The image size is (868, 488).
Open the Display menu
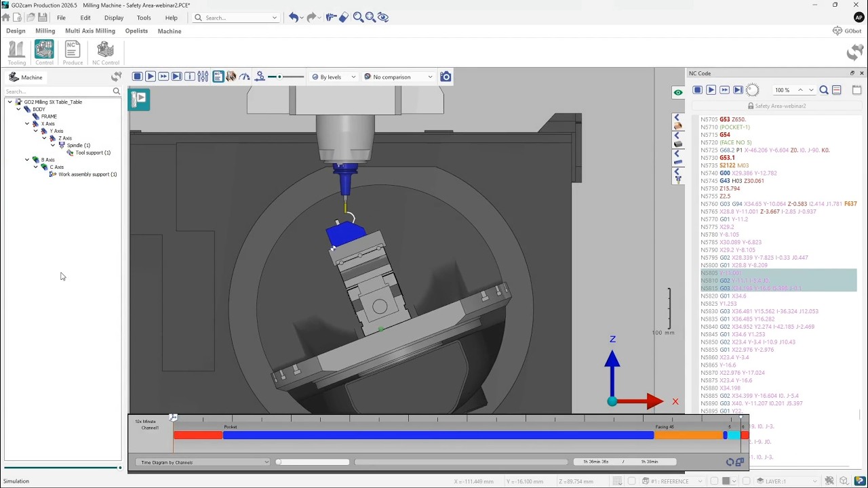[114, 18]
